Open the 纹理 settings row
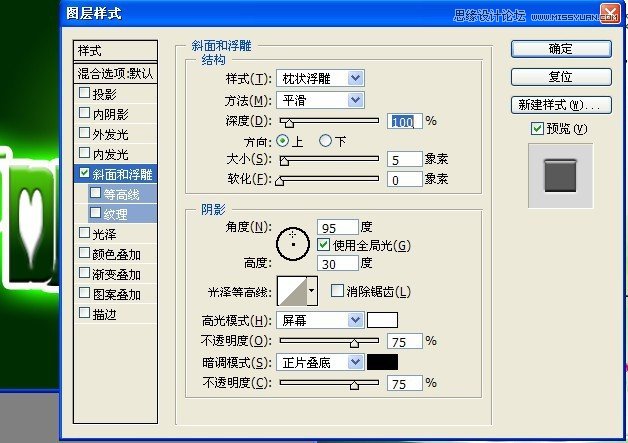Image resolution: width=628 pixels, height=443 pixels. (x=122, y=214)
